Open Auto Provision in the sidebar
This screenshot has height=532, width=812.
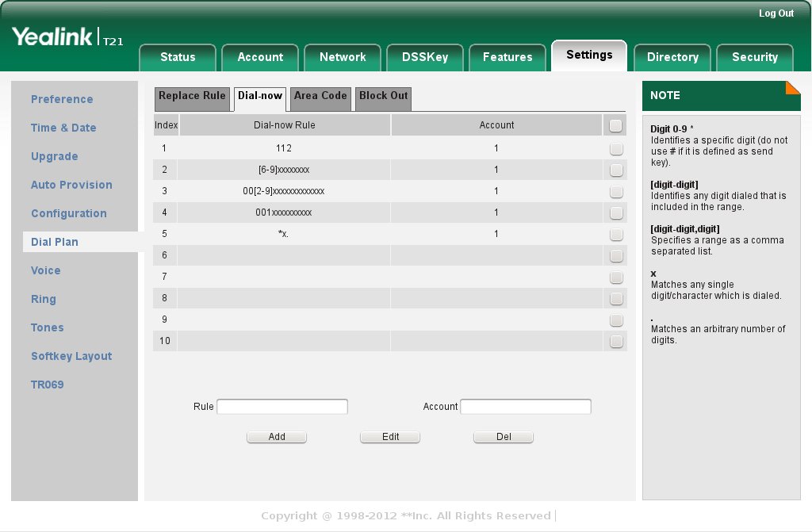click(71, 185)
